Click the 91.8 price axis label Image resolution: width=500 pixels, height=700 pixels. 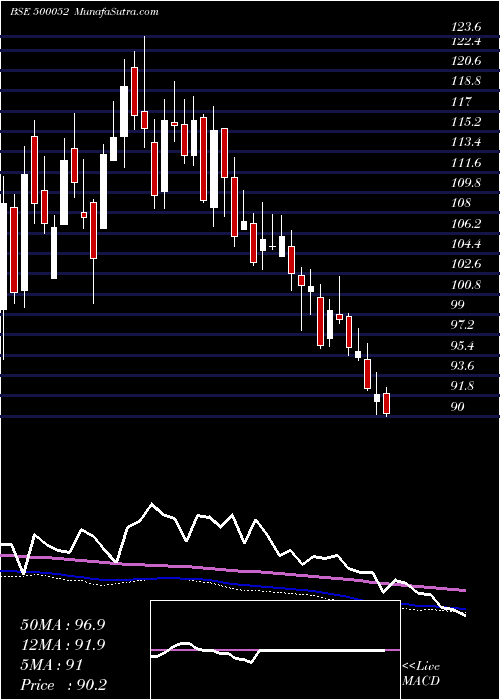[x=464, y=386]
